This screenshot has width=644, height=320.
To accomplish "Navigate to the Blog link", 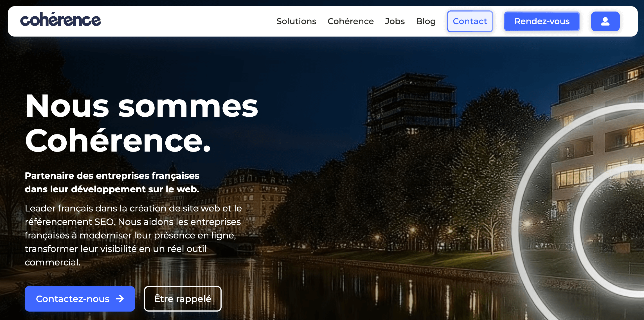I will 426,21.
